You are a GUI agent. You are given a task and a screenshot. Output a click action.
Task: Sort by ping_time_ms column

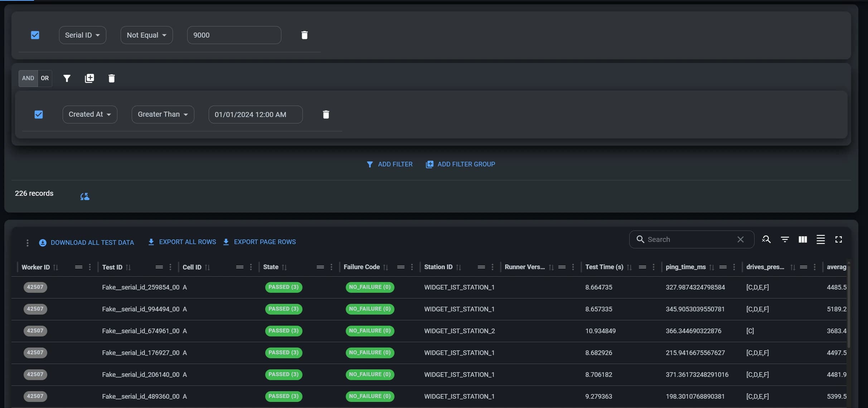[712, 267]
